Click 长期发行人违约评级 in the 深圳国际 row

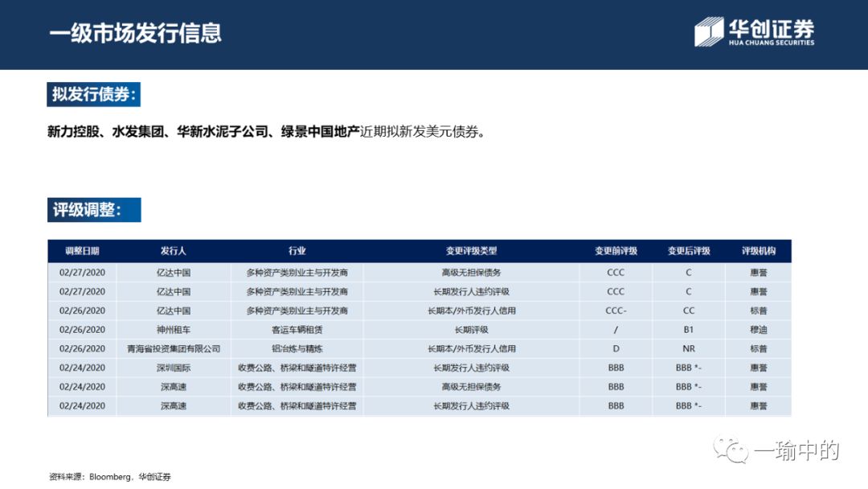coord(471,368)
